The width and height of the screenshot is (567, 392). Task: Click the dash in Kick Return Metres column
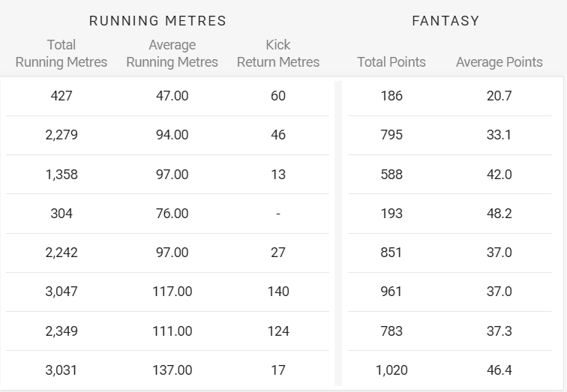pos(278,214)
